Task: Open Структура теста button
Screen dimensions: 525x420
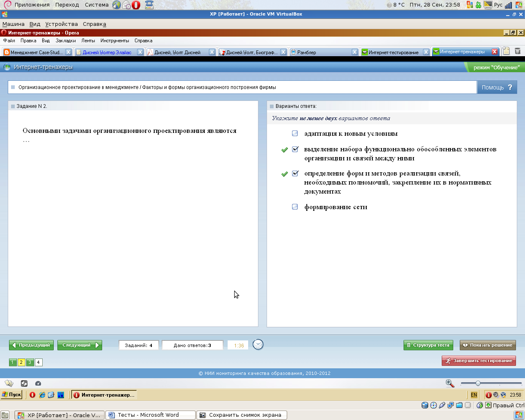Action: point(428,345)
